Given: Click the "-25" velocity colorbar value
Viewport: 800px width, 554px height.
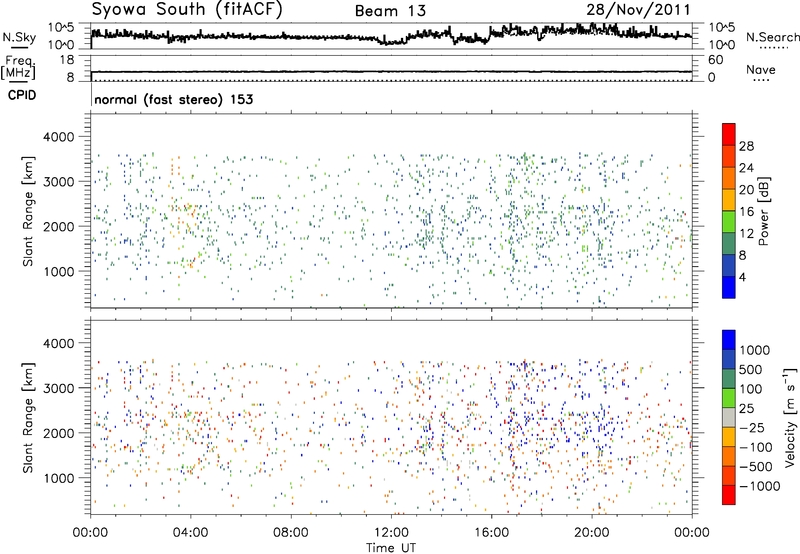Looking at the screenshot, I should (752, 428).
